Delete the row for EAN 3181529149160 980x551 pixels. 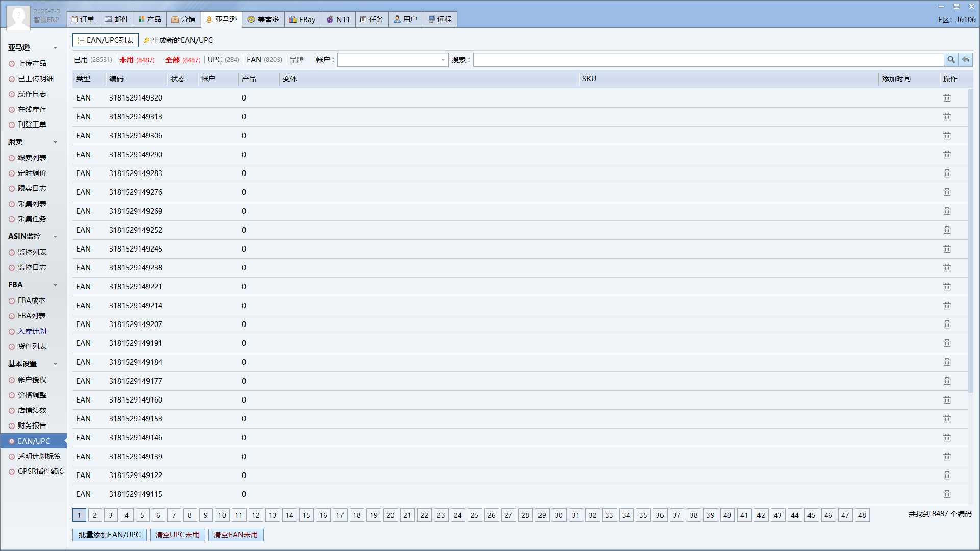(947, 400)
